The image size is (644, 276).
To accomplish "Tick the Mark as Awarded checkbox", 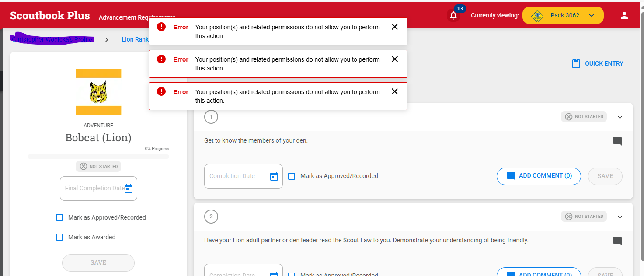I will point(59,237).
